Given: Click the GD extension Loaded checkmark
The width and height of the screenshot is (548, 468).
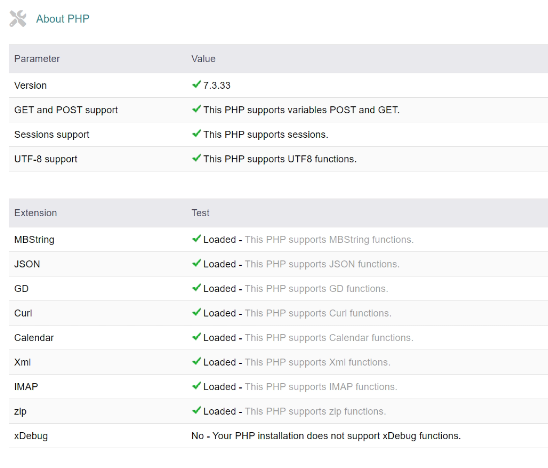Looking at the screenshot, I should click(196, 287).
